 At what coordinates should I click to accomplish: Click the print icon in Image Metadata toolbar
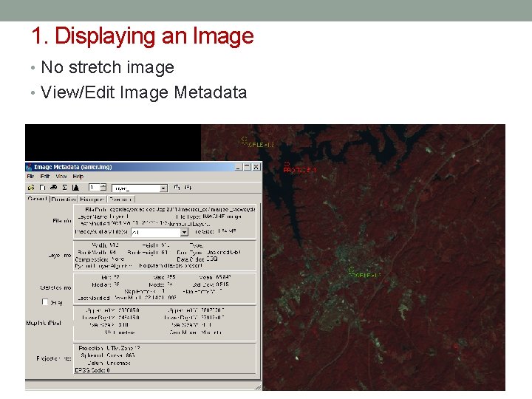tap(54, 187)
